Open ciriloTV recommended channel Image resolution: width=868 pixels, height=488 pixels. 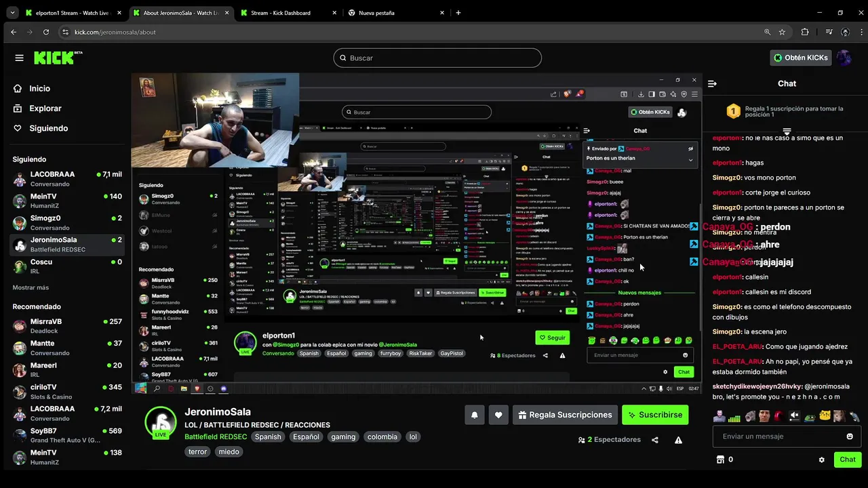pyautogui.click(x=68, y=392)
